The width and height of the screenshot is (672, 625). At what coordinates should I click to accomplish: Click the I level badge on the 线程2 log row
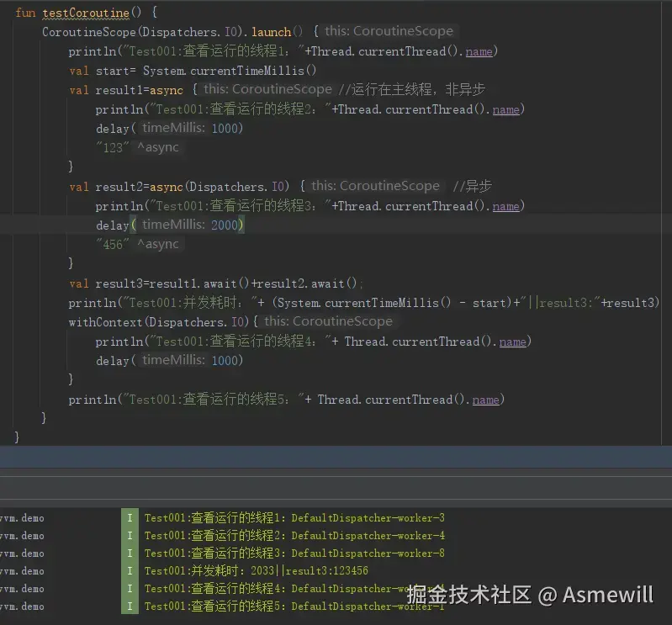click(130, 535)
